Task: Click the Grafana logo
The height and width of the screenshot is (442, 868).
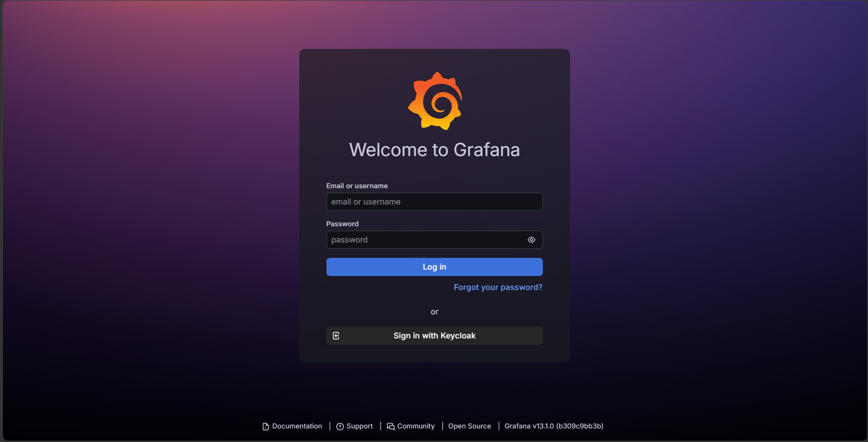Action: (x=435, y=101)
